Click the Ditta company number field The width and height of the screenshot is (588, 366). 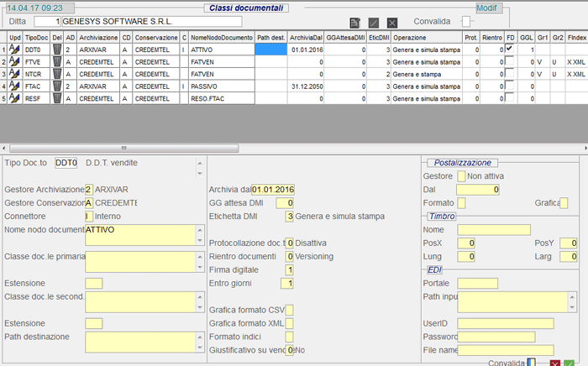[47, 21]
